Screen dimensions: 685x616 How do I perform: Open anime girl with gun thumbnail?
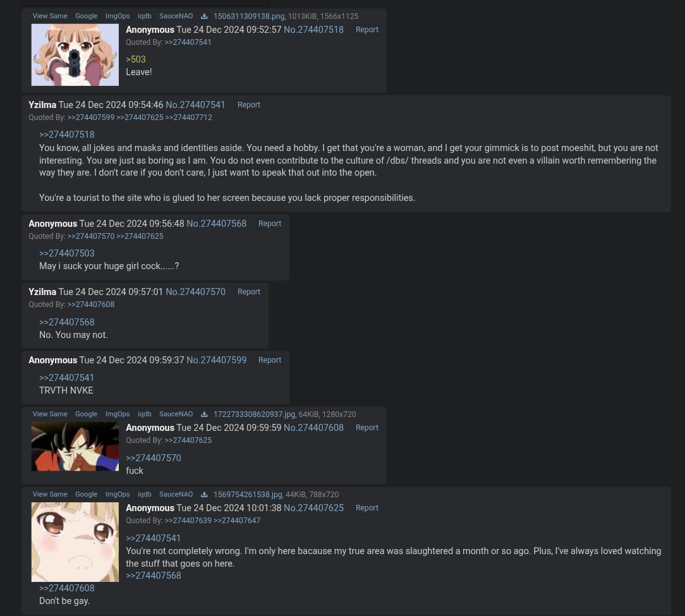[x=75, y=54]
